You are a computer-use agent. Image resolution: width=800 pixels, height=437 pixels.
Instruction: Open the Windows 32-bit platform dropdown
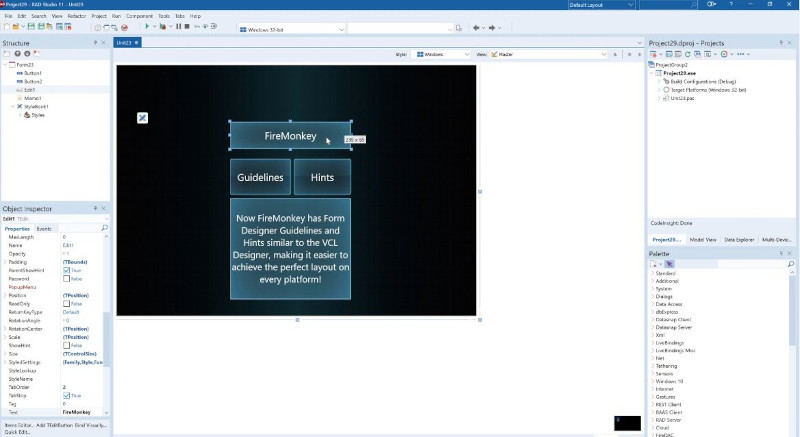[x=292, y=30]
